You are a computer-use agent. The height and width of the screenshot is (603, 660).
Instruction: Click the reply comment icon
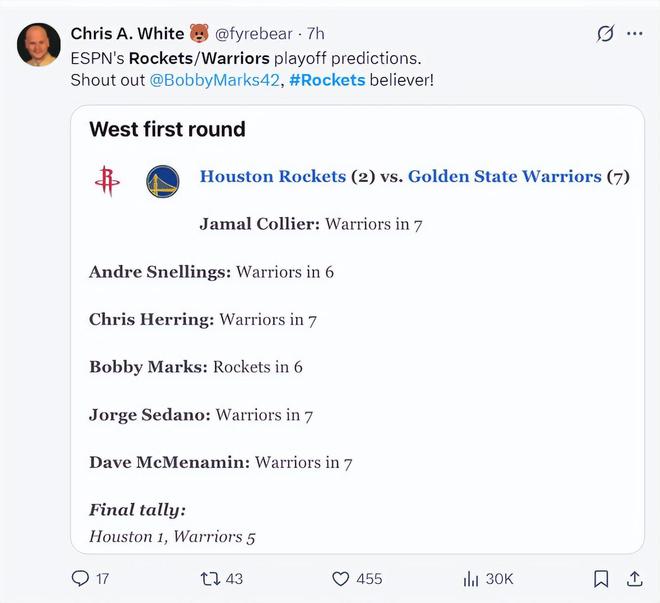pos(81,578)
